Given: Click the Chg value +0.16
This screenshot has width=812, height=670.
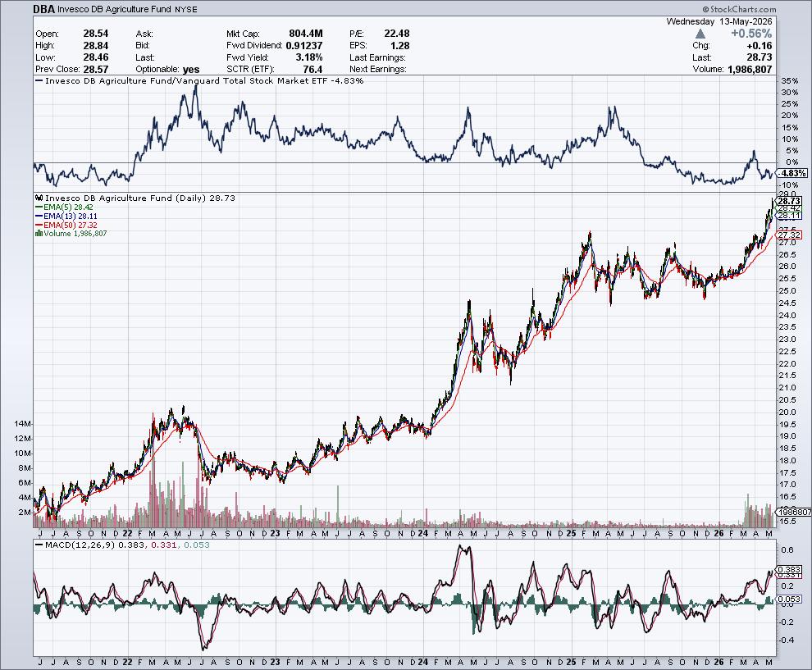Looking at the screenshot, I should point(760,46).
